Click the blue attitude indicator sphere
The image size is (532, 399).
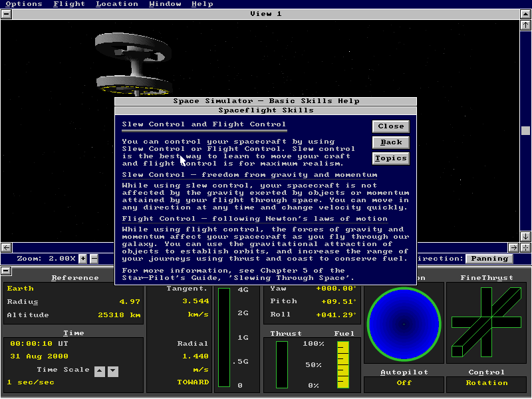[405, 323]
